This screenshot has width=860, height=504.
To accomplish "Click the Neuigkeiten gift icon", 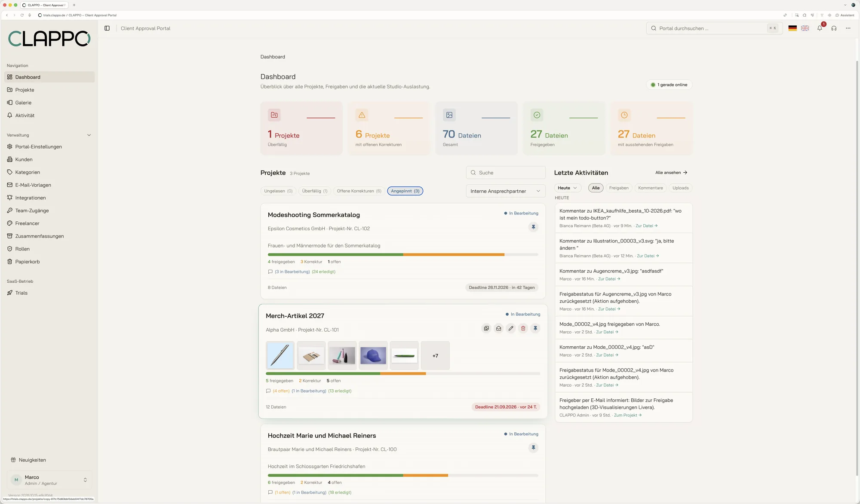I will click(x=13, y=460).
